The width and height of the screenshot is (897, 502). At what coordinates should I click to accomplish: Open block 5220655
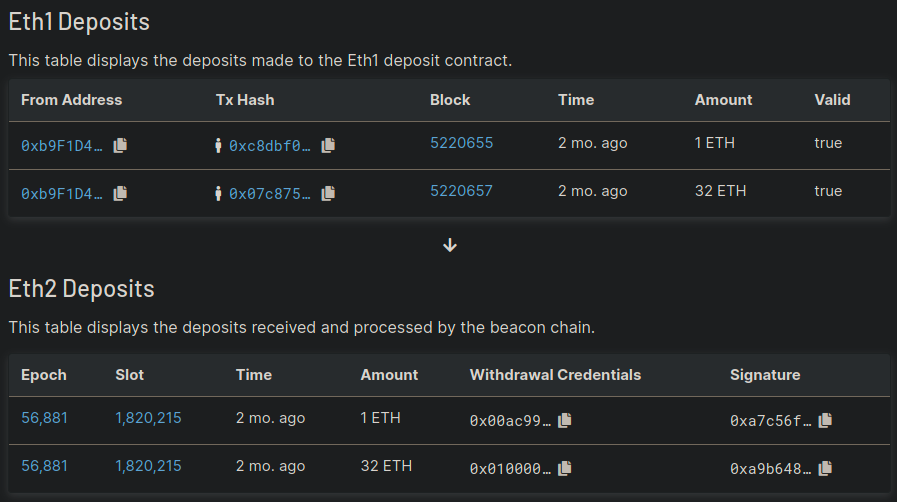point(461,143)
